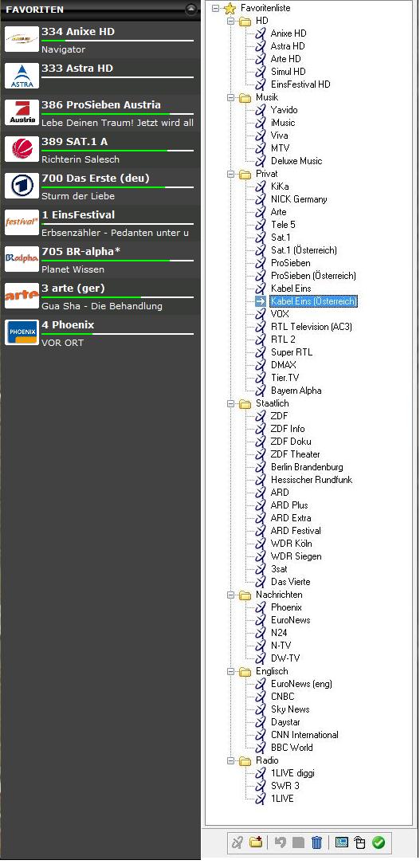Collapse the Favoriten panel with round arrow
This screenshot has height=868, width=420.
point(191,9)
